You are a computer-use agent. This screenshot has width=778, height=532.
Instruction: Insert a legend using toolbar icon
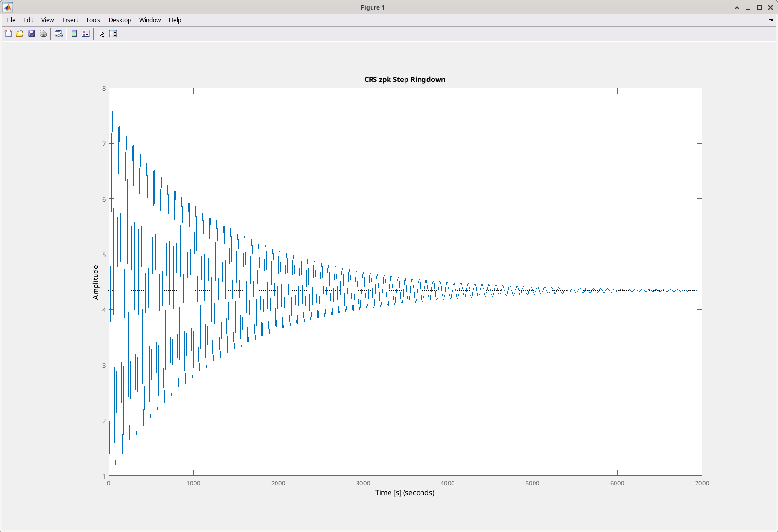[86, 33]
